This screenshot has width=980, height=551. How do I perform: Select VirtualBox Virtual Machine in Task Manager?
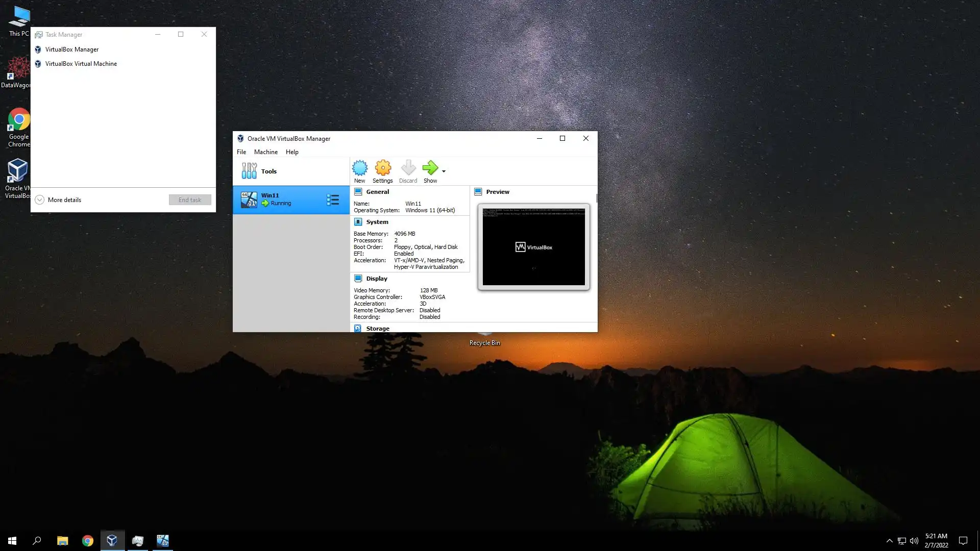tap(81, 64)
